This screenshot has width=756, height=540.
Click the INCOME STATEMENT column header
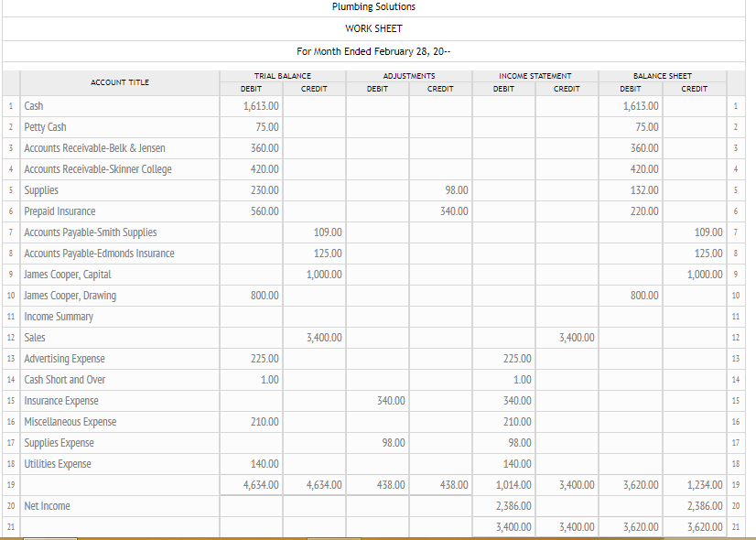pos(535,76)
